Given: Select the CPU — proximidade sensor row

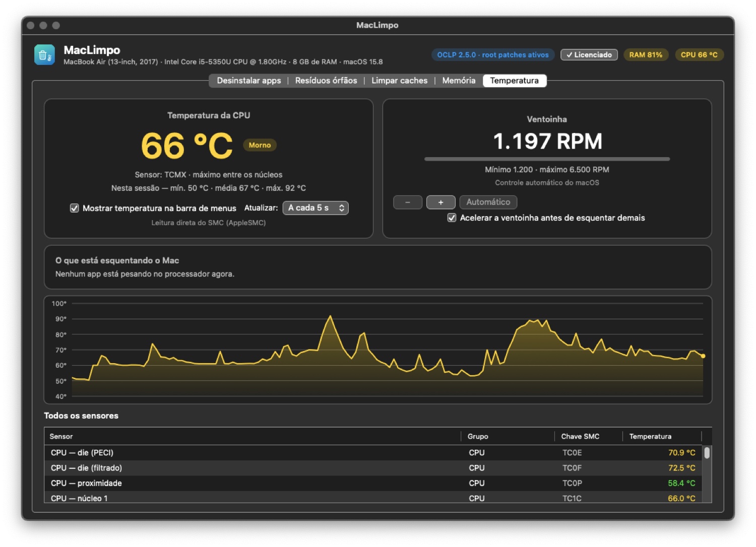Looking at the screenshot, I should click(x=373, y=483).
